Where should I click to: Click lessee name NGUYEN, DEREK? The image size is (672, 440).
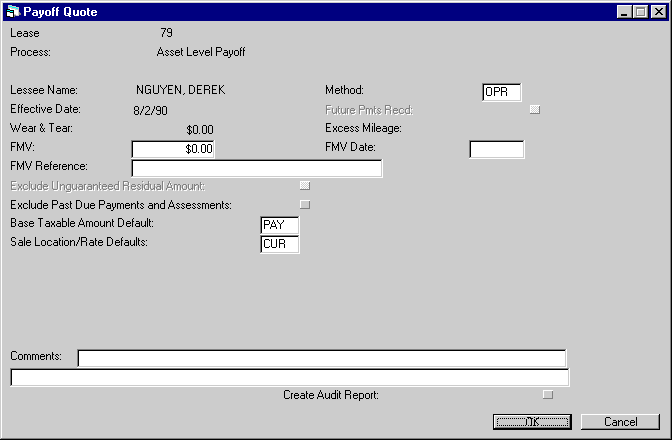pyautogui.click(x=180, y=90)
